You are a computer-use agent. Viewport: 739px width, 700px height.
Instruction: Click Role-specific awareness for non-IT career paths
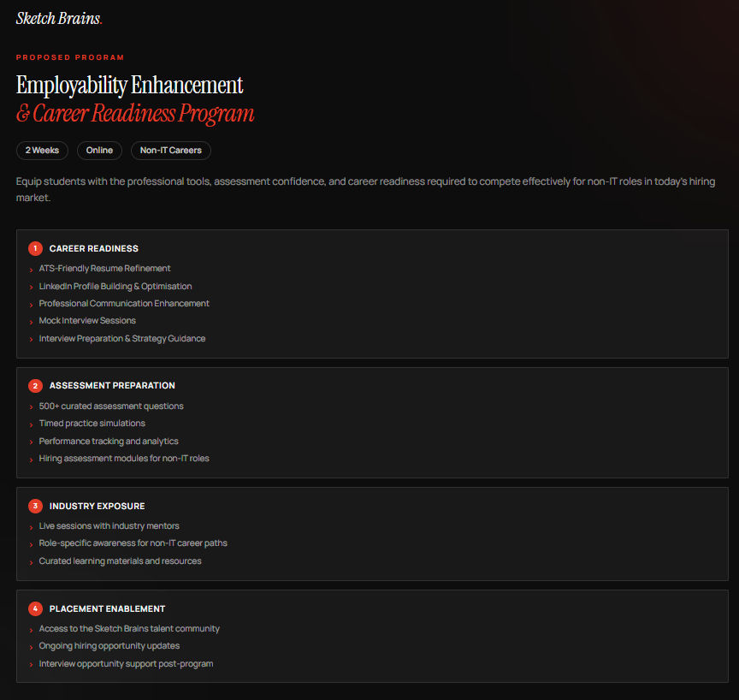[x=133, y=543]
